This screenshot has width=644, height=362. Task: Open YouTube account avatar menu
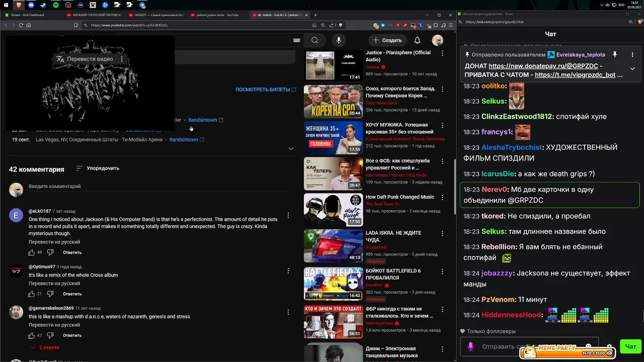pos(438,40)
